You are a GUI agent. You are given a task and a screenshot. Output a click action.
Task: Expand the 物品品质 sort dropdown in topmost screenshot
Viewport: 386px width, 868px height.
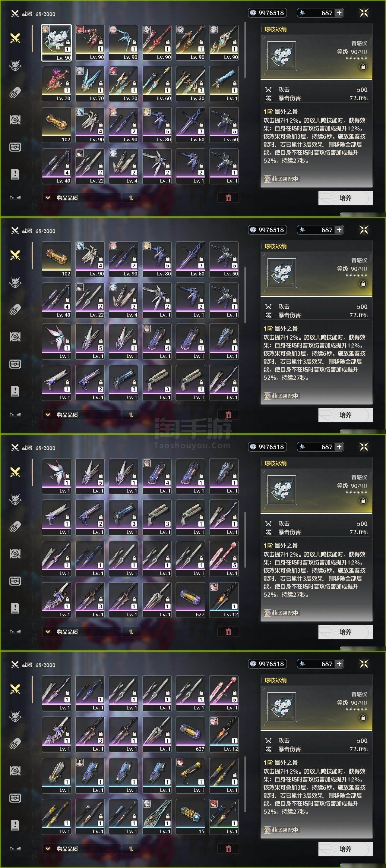(81, 198)
